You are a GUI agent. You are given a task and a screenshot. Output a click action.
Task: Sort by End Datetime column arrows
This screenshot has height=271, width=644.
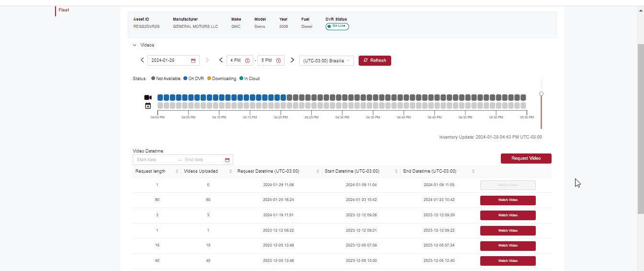pos(473,171)
